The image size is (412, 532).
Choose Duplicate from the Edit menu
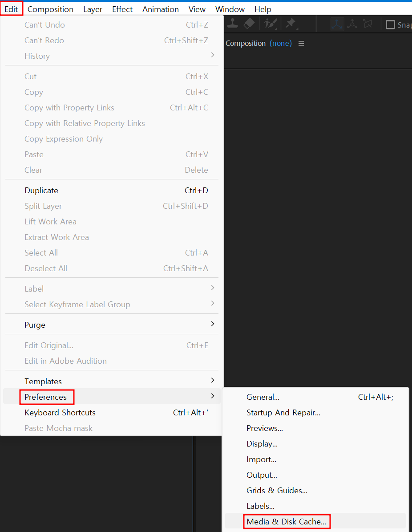coord(112,191)
